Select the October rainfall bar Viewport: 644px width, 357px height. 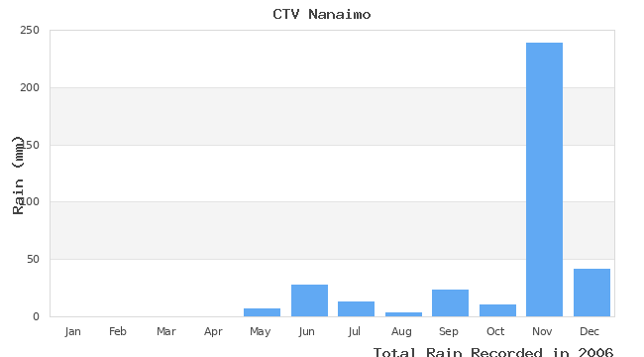[x=497, y=310]
